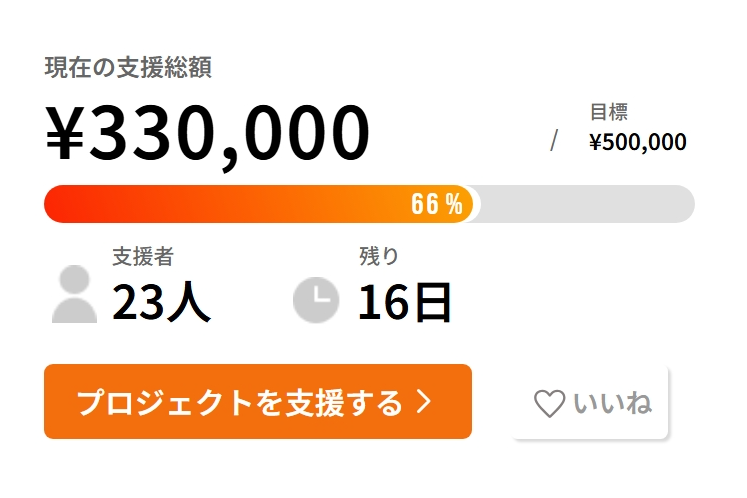The image size is (747, 498).
Task: Click the chevron arrow on the support button
Action: point(424,402)
